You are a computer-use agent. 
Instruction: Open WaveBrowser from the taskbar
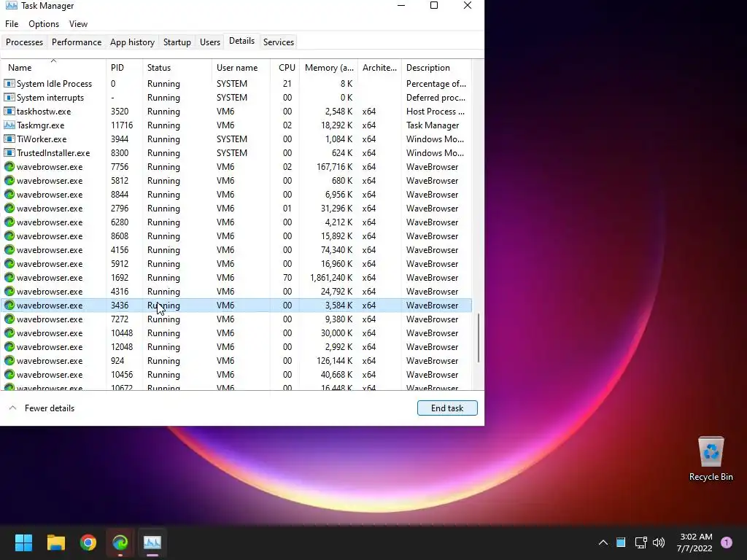click(x=120, y=542)
